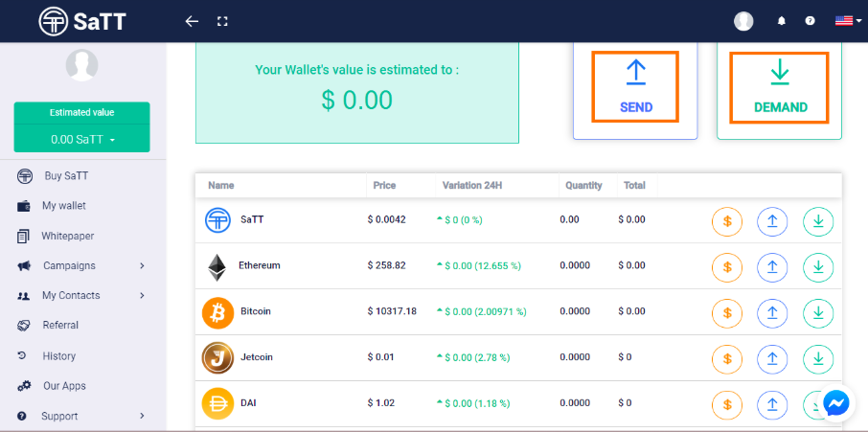Open notifications bell
Image resolution: width=868 pixels, height=432 pixels.
pyautogui.click(x=782, y=21)
